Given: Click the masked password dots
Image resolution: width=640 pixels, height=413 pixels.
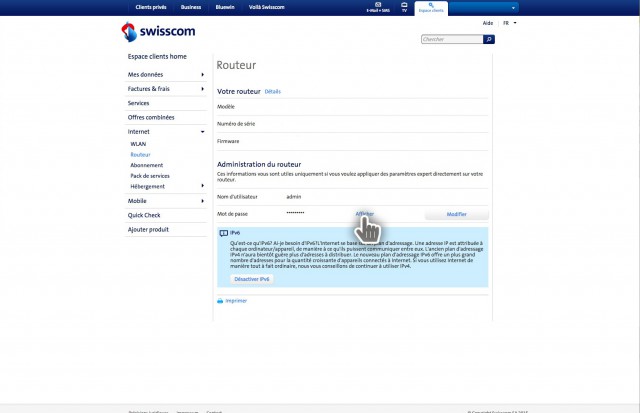Looking at the screenshot, I should coord(295,213).
